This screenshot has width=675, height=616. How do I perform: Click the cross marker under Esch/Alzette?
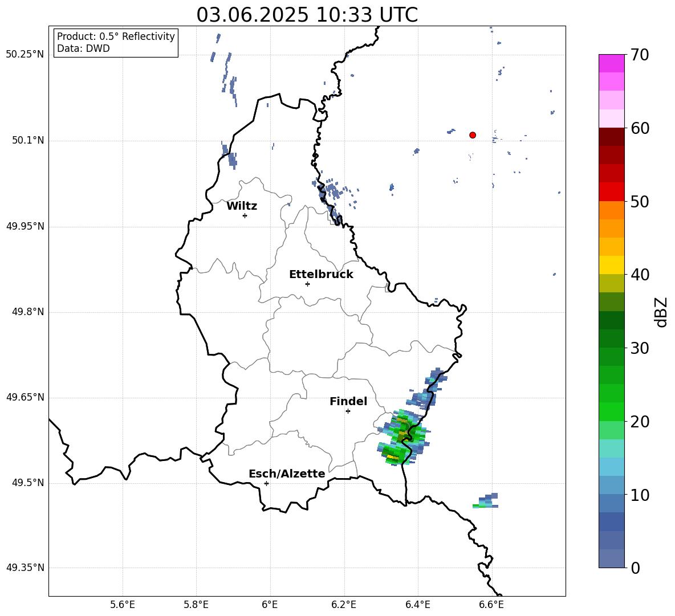click(266, 483)
